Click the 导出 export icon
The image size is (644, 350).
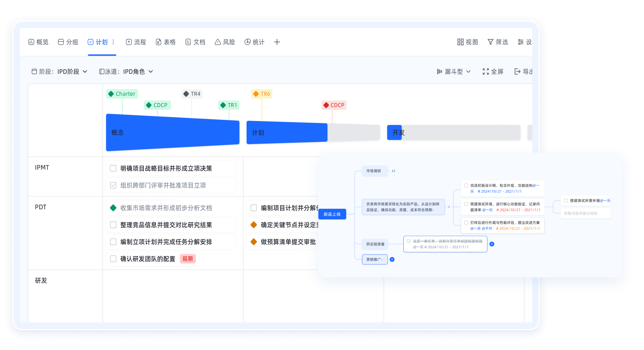click(x=517, y=72)
